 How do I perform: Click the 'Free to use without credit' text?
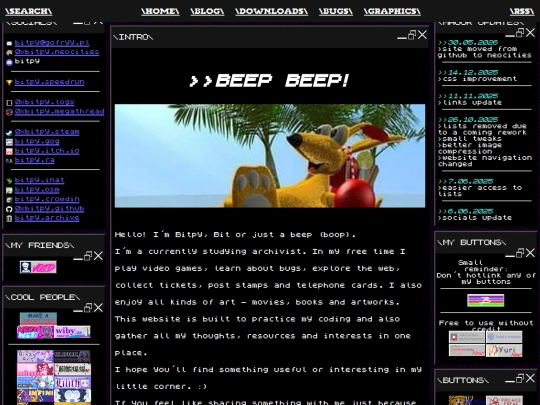tap(486, 326)
